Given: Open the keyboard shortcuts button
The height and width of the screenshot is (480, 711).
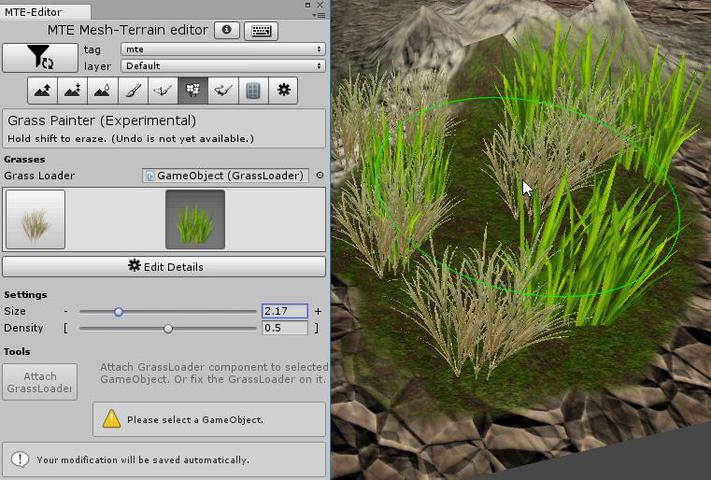Looking at the screenshot, I should click(260, 31).
